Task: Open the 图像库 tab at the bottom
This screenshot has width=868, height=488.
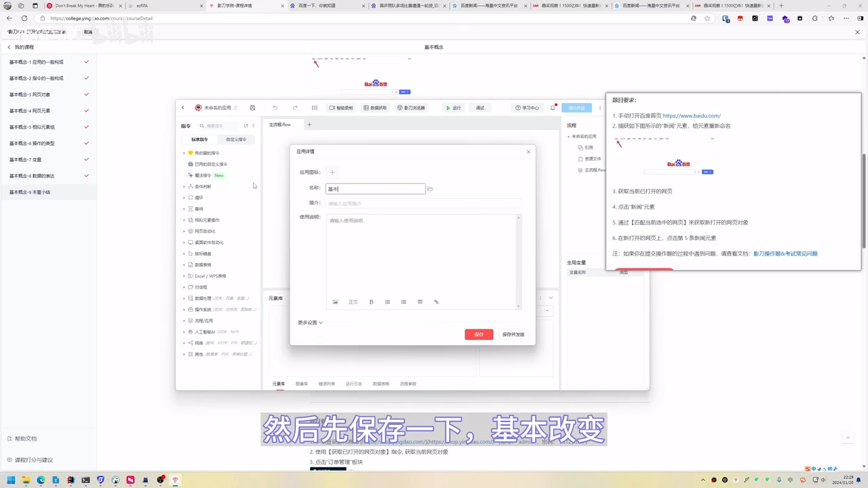Action: [x=301, y=384]
